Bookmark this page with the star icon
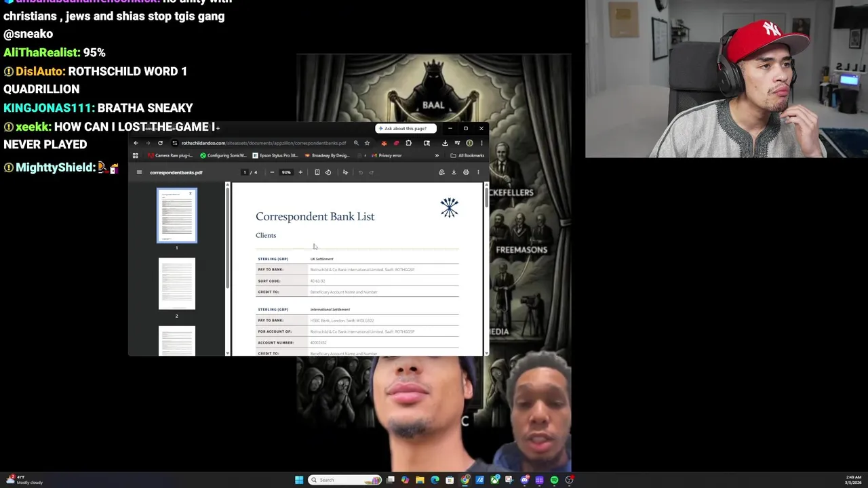 (367, 143)
